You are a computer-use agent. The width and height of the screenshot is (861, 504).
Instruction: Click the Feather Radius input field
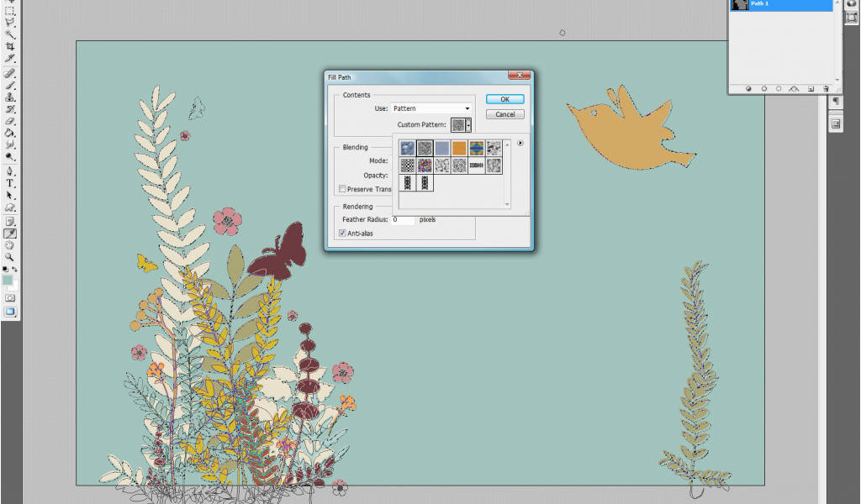coord(403,219)
